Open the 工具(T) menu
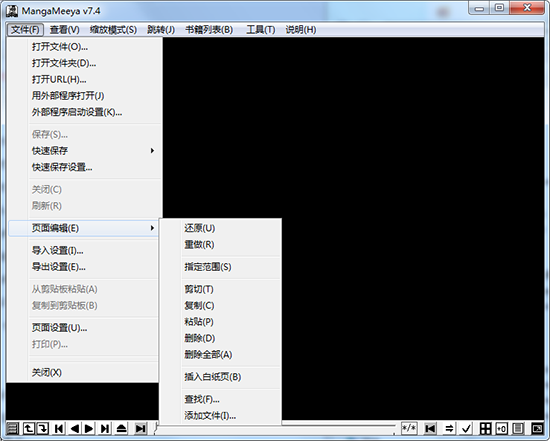The width and height of the screenshot is (550, 441). pos(260,29)
